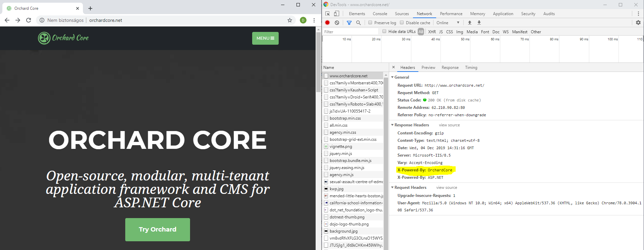
Task: Activate the DevTools inspect element picker
Action: click(328, 14)
